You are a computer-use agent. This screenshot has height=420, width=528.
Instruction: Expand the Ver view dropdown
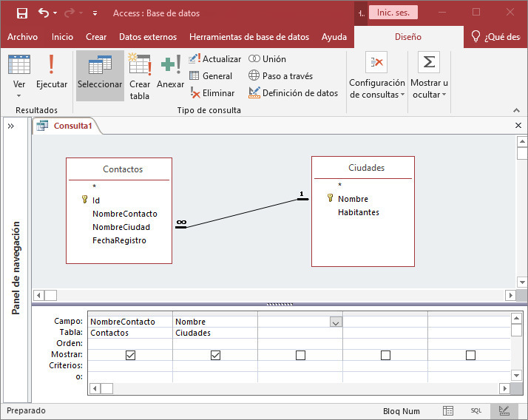click(x=19, y=95)
